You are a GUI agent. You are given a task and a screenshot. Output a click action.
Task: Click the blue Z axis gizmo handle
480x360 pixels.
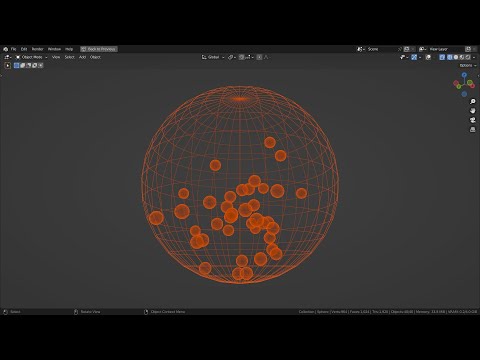[x=464, y=76]
